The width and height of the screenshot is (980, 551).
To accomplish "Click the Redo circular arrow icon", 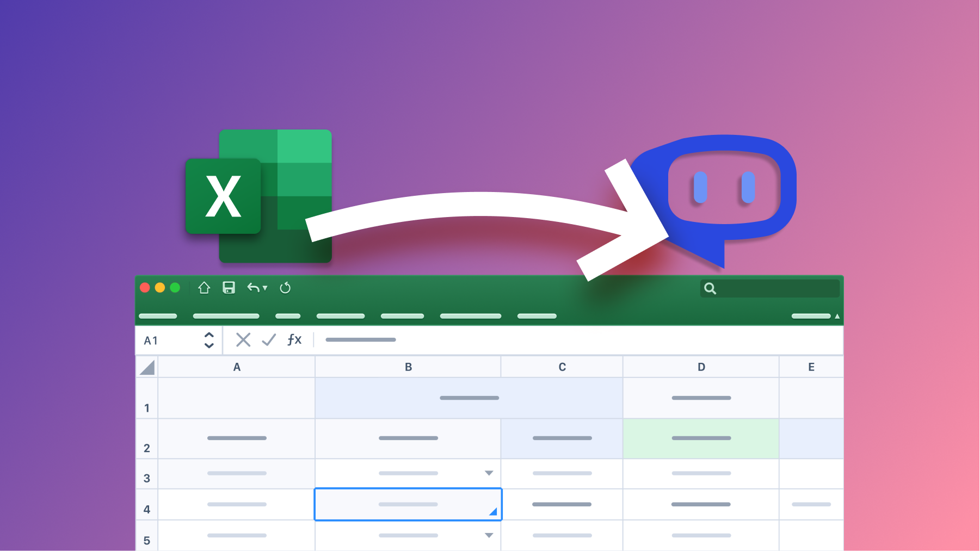I will (x=285, y=288).
